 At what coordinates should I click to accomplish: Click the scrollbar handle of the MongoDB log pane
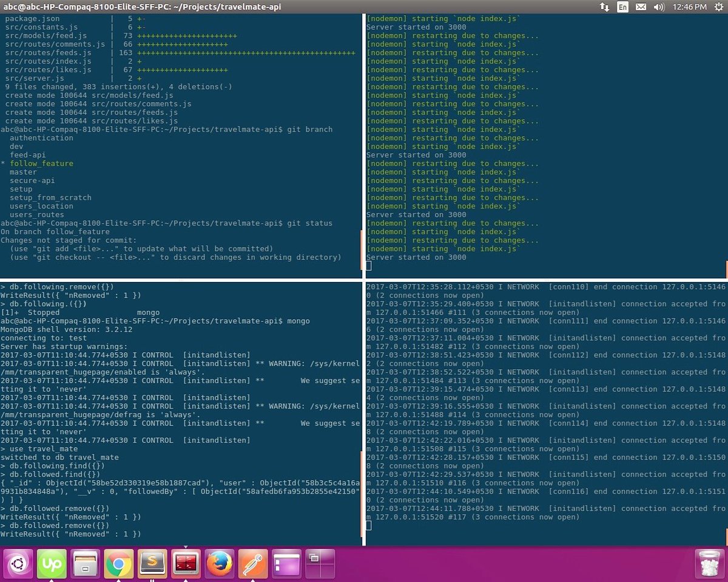click(726, 537)
